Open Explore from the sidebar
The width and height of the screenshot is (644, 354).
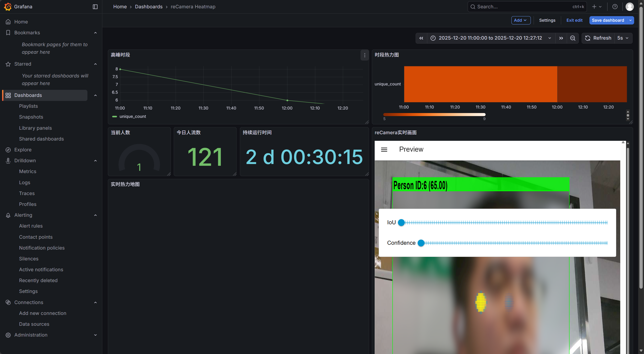[23, 150]
